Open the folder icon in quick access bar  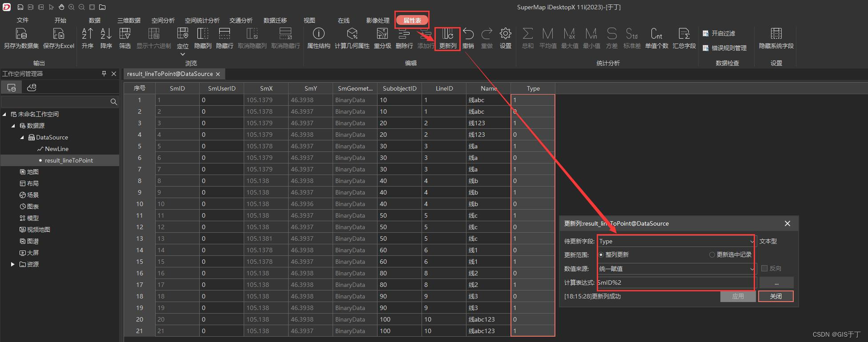(102, 7)
